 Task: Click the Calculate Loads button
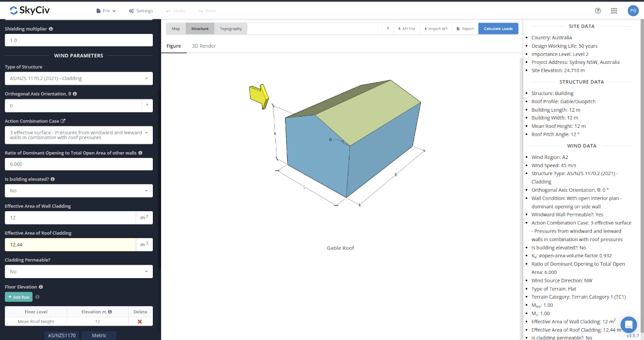[498, 28]
